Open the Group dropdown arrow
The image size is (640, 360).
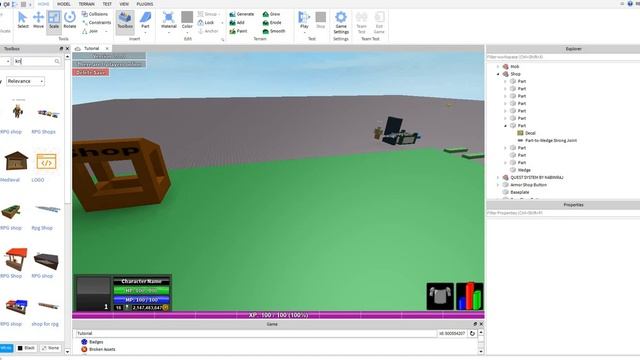[220, 14]
